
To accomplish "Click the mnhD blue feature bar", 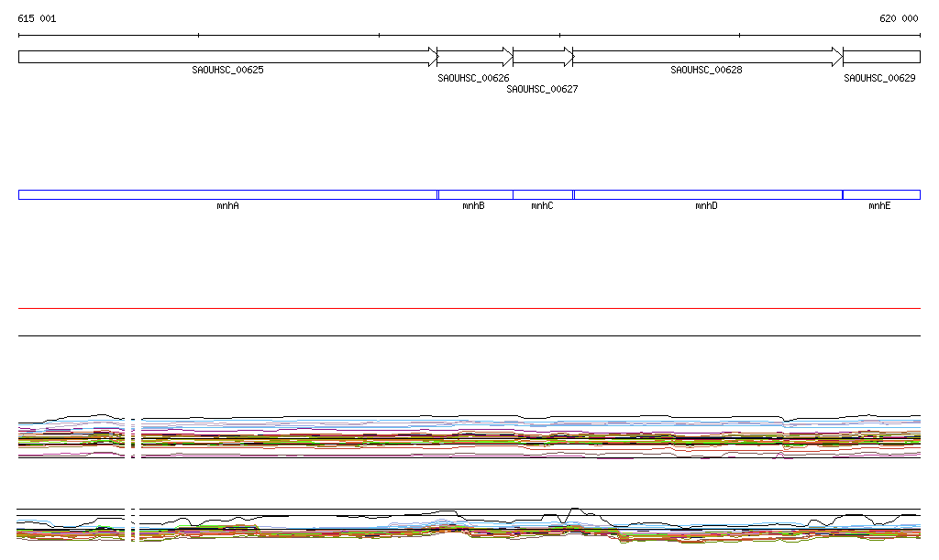I will (x=707, y=194).
